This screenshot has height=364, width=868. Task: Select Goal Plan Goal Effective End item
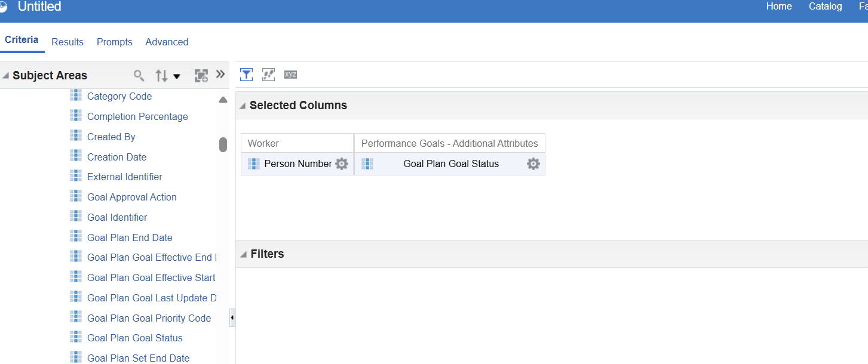click(152, 257)
